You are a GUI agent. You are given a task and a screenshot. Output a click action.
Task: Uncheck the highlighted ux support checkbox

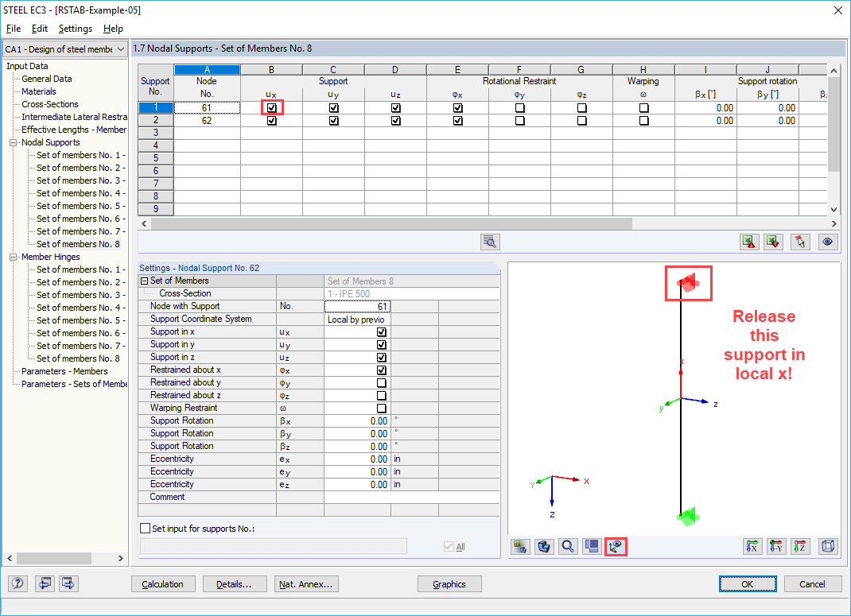click(271, 107)
